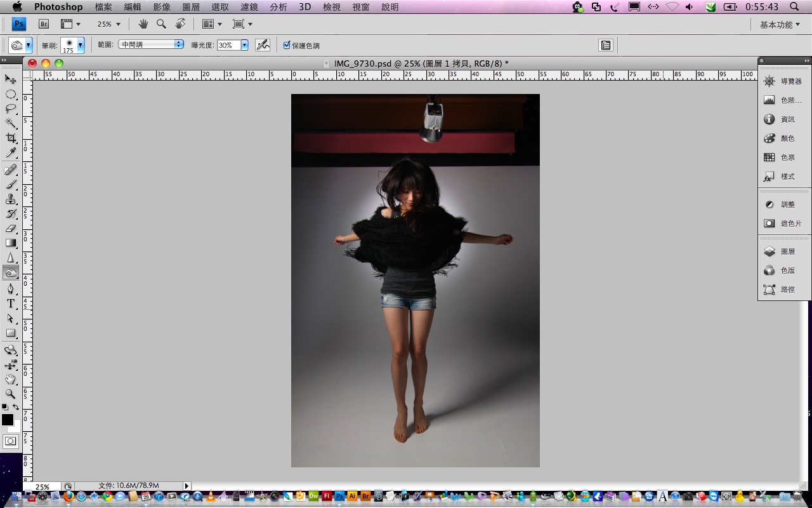Select the Zoom tool in toolbox

point(11,394)
